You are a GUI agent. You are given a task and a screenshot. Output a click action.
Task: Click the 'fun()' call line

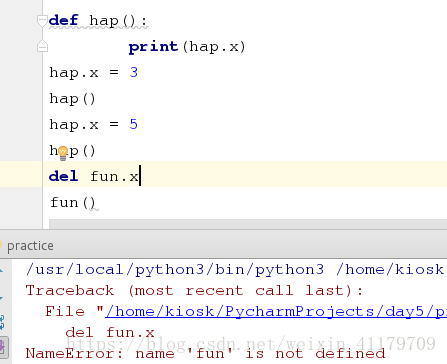tap(73, 203)
